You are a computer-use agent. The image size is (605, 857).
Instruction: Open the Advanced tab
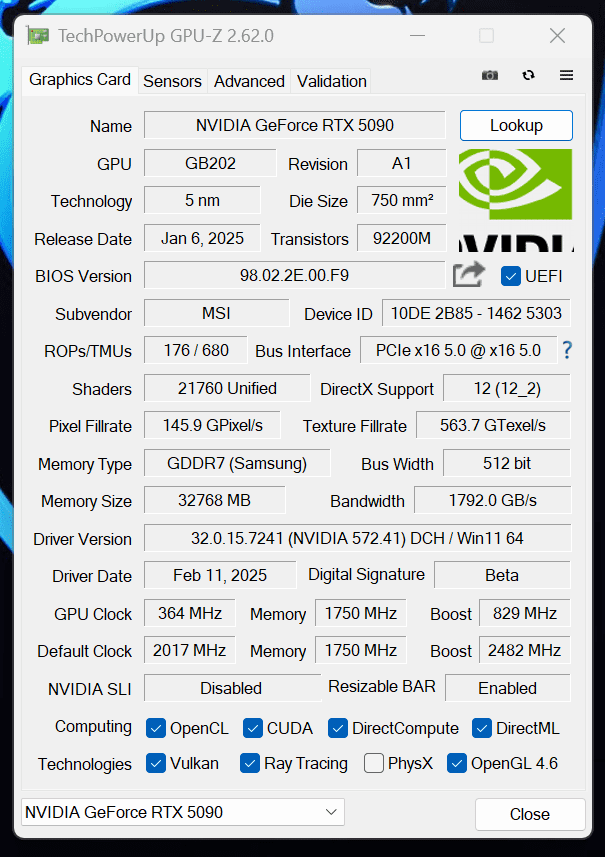point(249,81)
